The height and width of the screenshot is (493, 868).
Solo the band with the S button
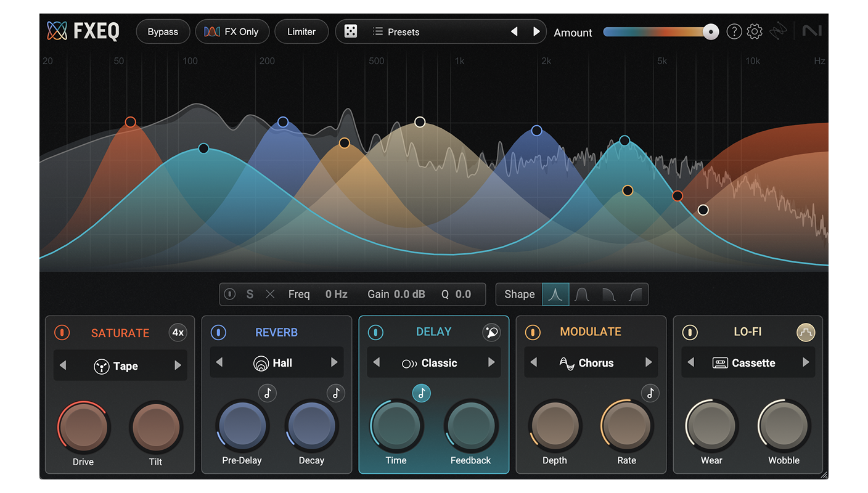(x=250, y=295)
